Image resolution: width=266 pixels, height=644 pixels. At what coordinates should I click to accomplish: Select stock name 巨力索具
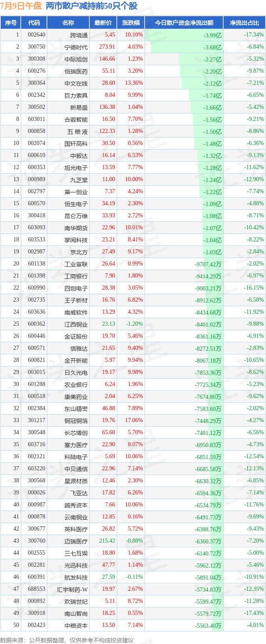point(76,96)
